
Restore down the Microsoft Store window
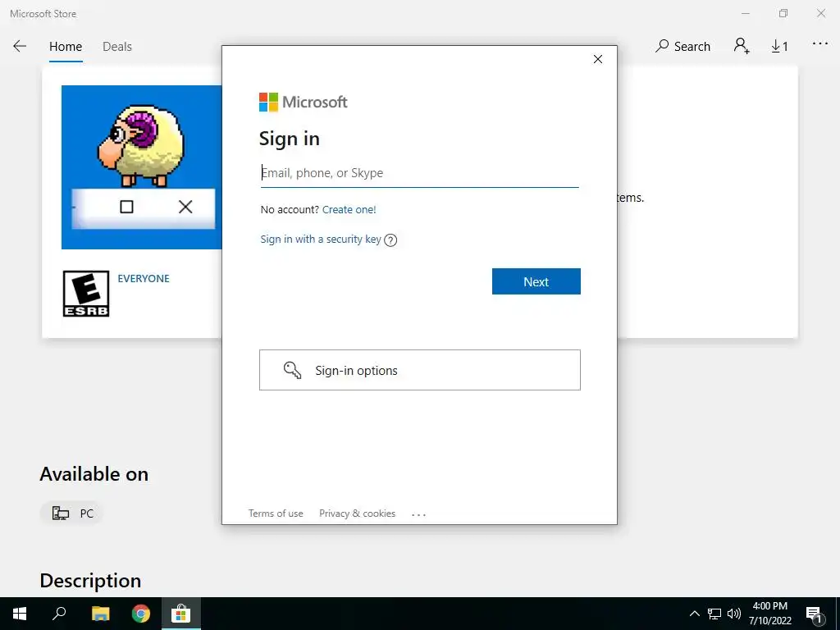point(783,13)
